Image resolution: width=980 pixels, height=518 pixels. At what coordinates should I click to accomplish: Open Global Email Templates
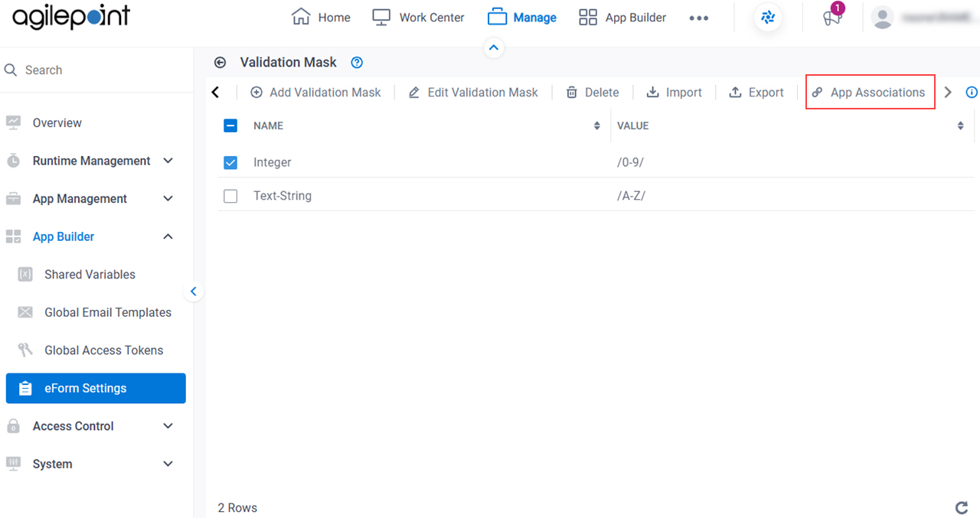point(107,312)
